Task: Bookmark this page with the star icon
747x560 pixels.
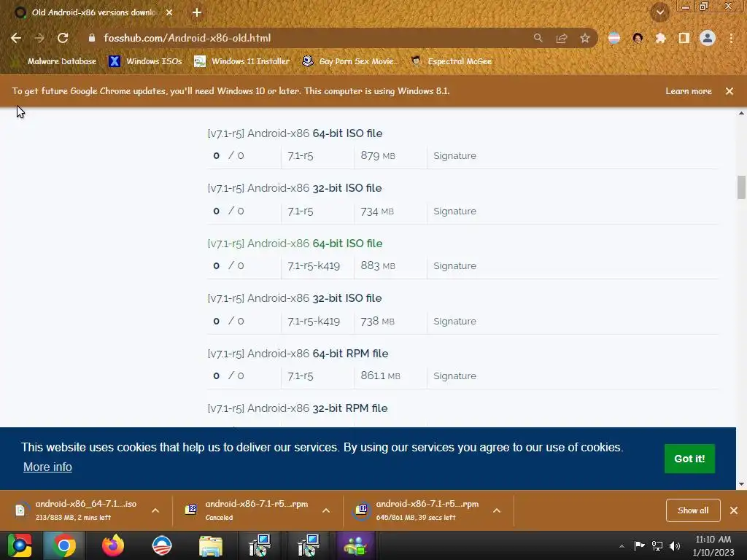Action: coord(585,38)
